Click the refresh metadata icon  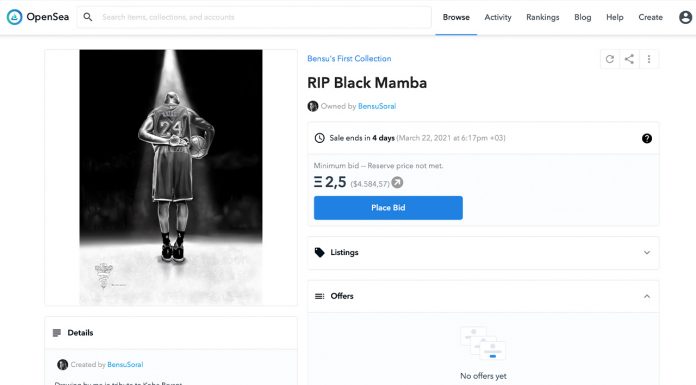(610, 59)
